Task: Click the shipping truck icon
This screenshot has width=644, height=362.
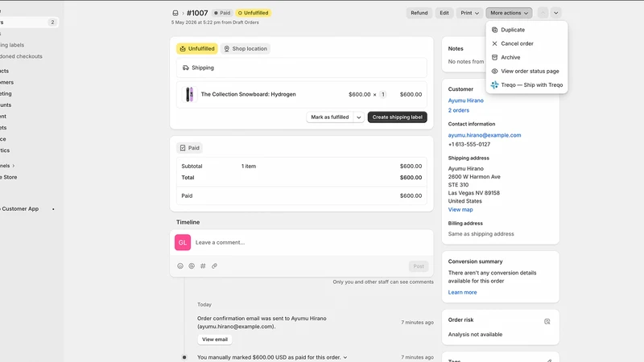Action: [186, 68]
